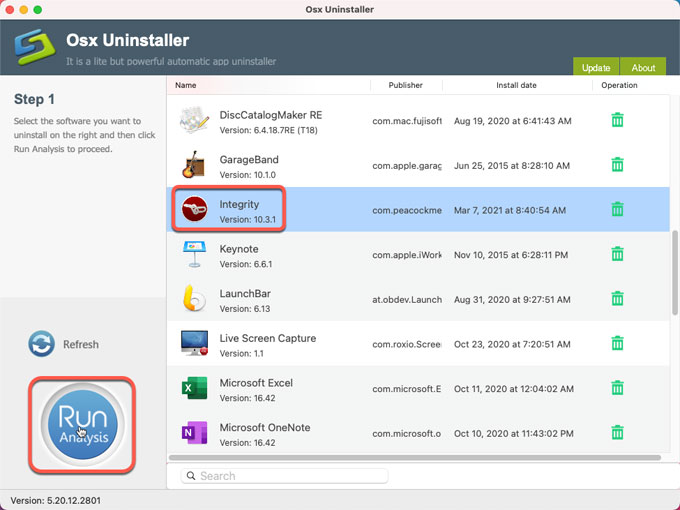
Task: Click Version: 5.20.12.2801 status text
Action: [x=56, y=500]
